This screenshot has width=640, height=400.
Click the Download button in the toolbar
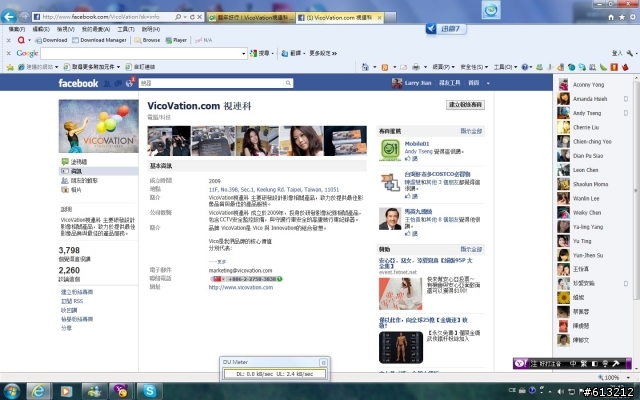51,40
